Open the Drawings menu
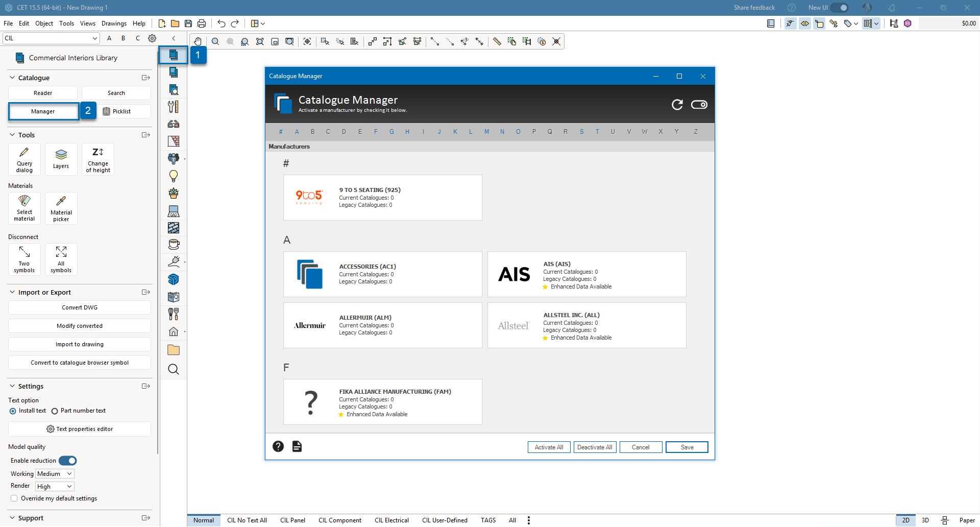The image size is (980, 527). (114, 23)
